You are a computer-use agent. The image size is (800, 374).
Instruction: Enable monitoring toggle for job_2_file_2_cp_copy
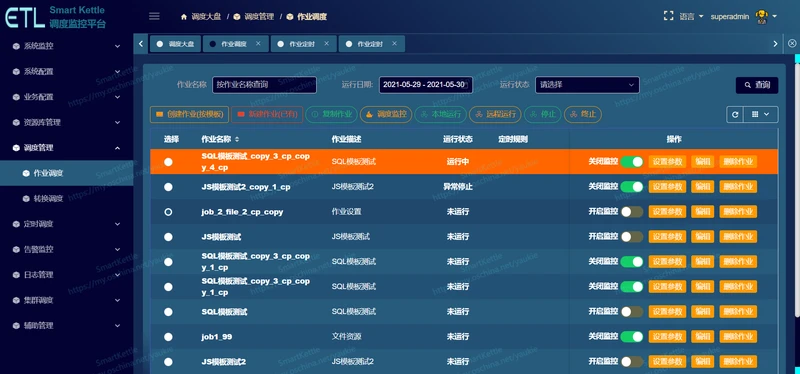632,212
